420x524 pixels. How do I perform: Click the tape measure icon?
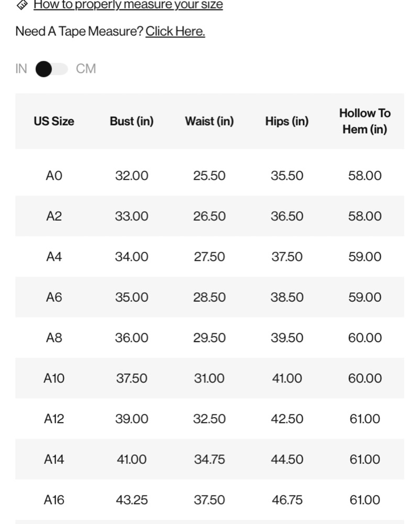coord(22,5)
